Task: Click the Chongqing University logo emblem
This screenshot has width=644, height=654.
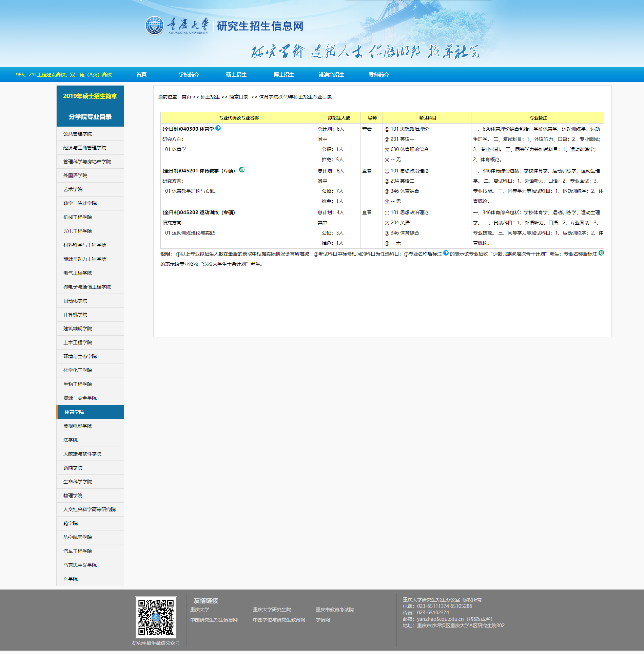Action: (x=155, y=26)
